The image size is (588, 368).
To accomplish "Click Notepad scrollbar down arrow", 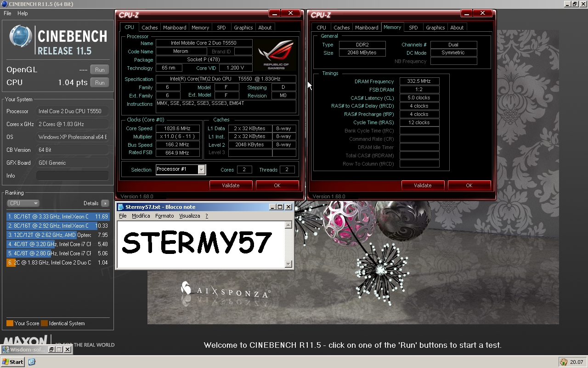I will (288, 264).
